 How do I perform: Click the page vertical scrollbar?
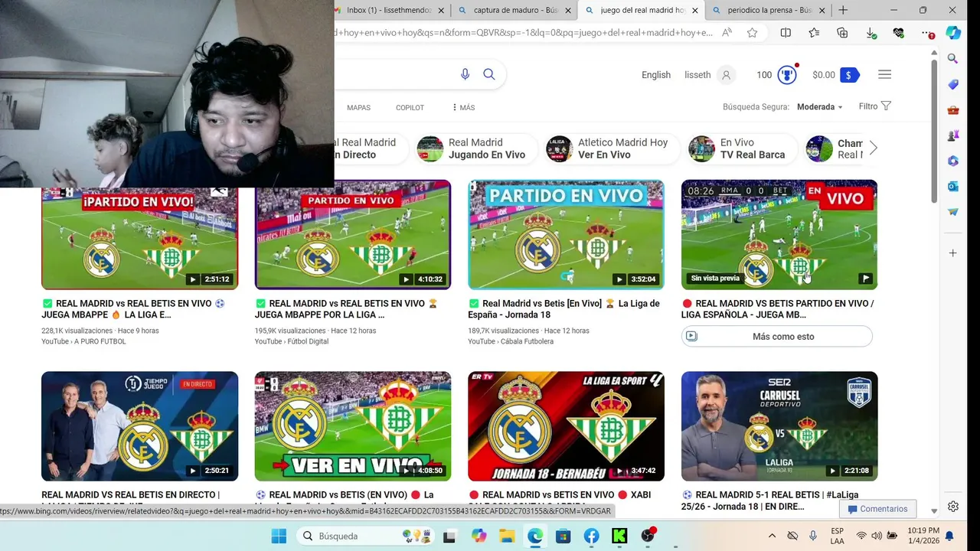tap(934, 130)
